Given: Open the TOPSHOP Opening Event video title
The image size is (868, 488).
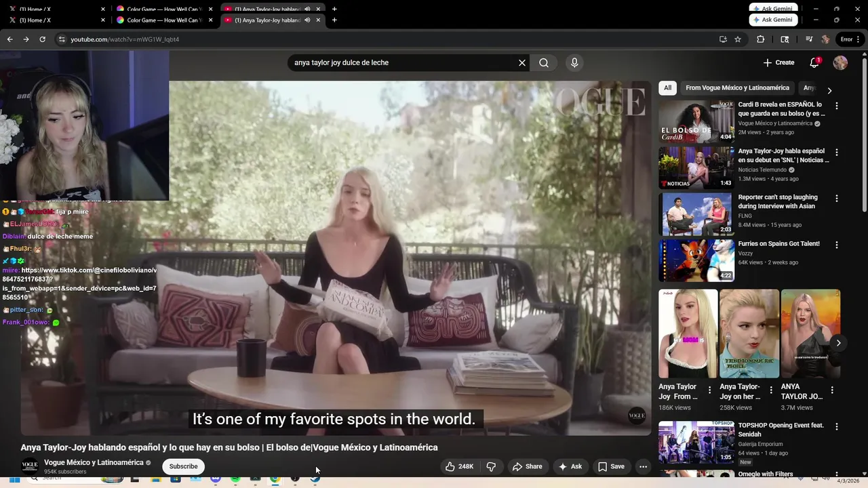Looking at the screenshot, I should tap(781, 430).
